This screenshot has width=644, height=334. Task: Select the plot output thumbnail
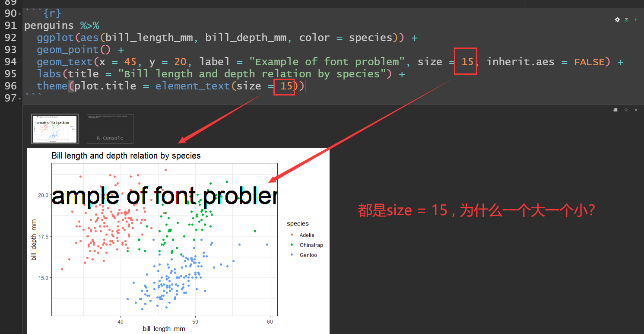54,129
